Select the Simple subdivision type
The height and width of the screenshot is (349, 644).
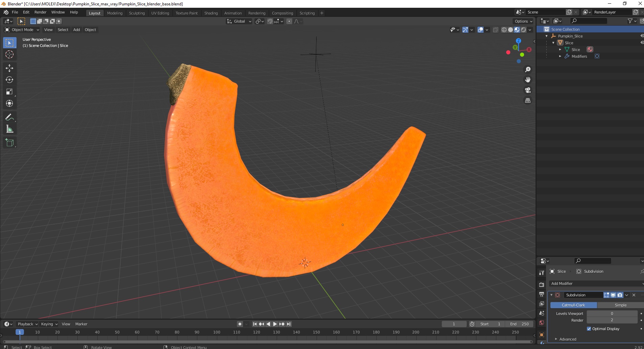click(620, 305)
